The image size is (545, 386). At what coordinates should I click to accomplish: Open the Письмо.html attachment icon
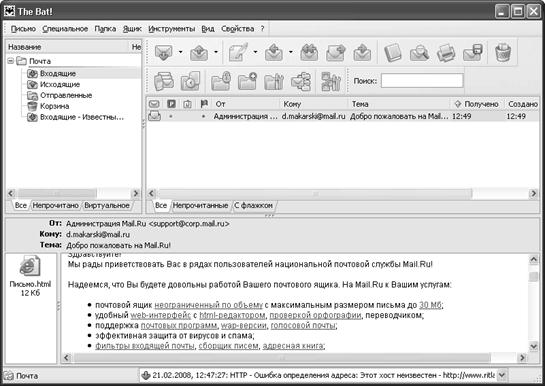point(30,266)
